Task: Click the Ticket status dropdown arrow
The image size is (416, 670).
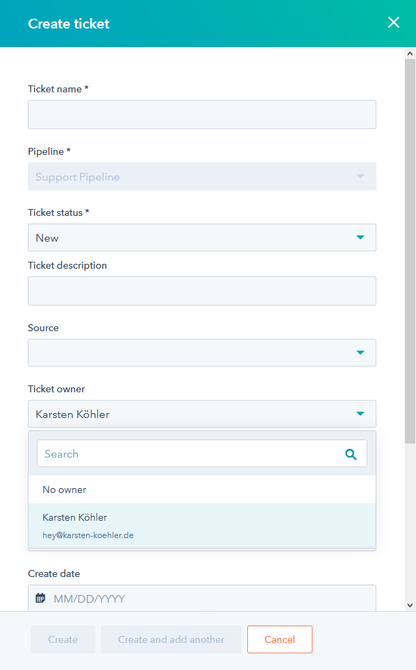Action: pyautogui.click(x=360, y=237)
